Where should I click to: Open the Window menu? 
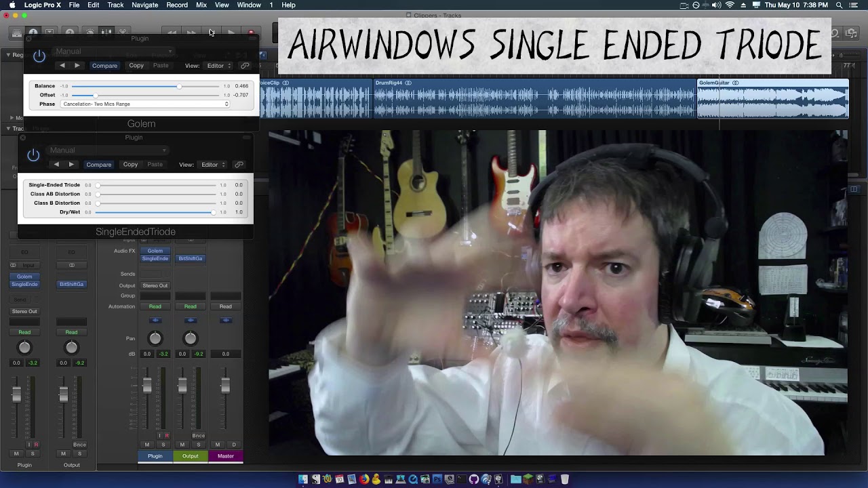click(249, 5)
